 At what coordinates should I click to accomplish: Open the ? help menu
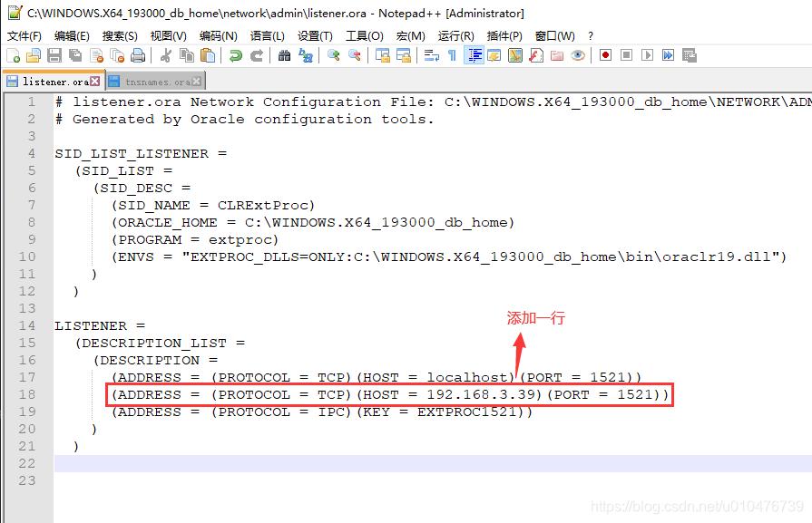(x=591, y=35)
